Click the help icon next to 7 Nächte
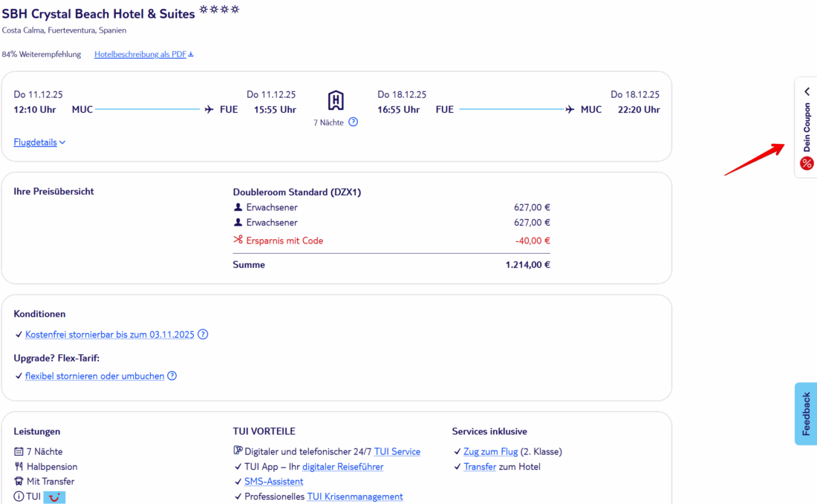Screen dimensions: 817x504 (353, 122)
